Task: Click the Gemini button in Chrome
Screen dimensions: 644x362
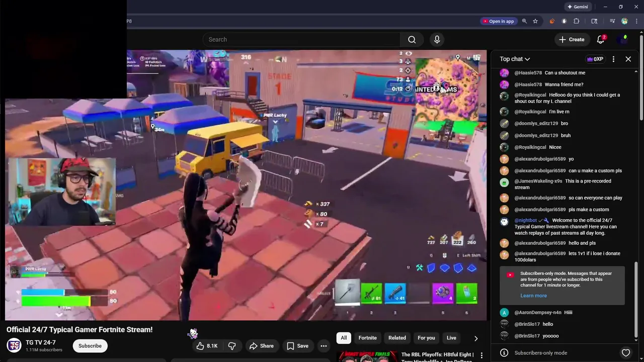Action: (578, 7)
